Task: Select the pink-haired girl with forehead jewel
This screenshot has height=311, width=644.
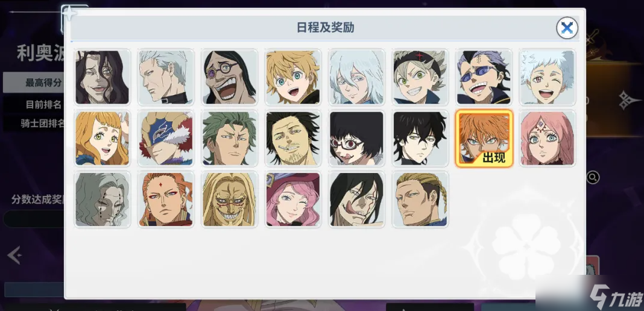Action: (x=548, y=139)
